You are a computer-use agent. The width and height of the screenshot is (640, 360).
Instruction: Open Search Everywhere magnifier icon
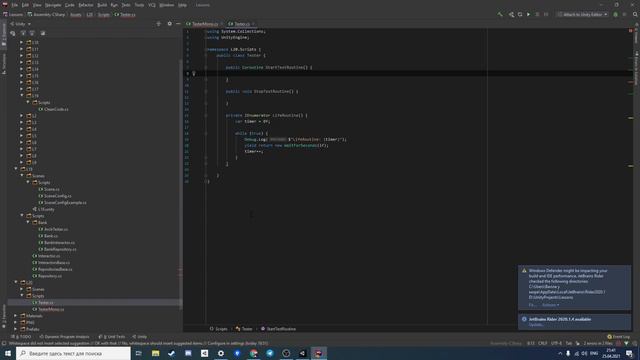click(635, 14)
